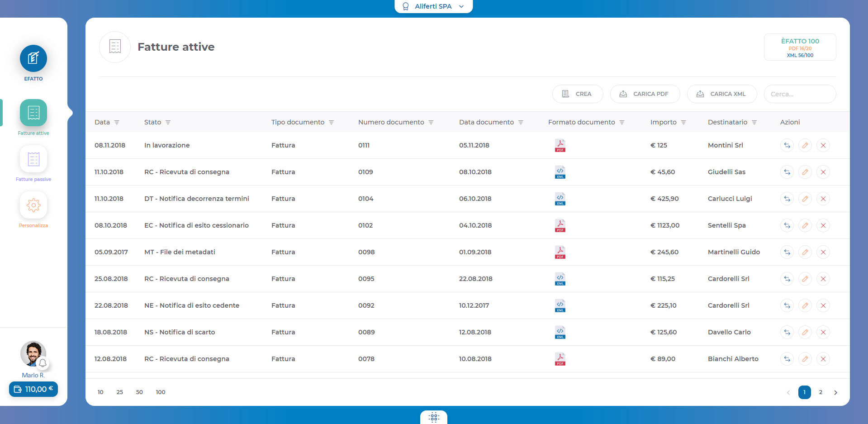The image size is (868, 424).
Task: Show 50 rows per page
Action: tap(139, 392)
